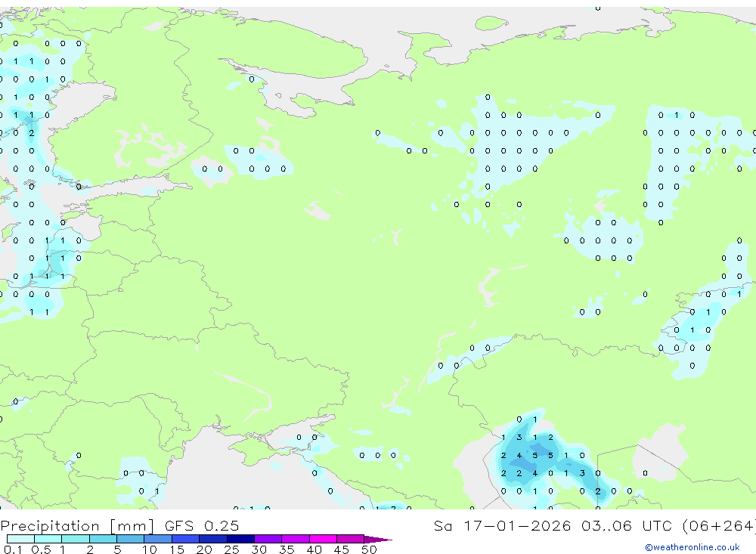
Task: Open the weatheronline.co.uk copyright link
Action: [x=692, y=547]
